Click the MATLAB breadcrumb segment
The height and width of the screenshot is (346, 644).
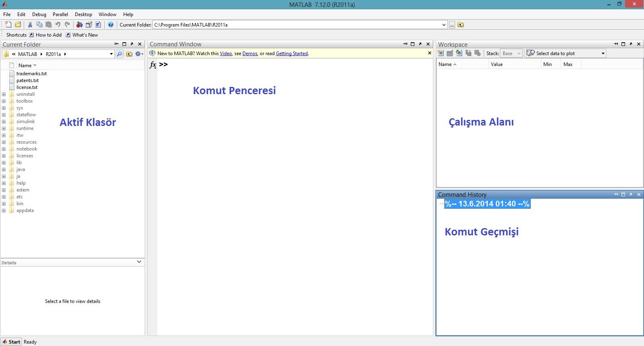27,54
